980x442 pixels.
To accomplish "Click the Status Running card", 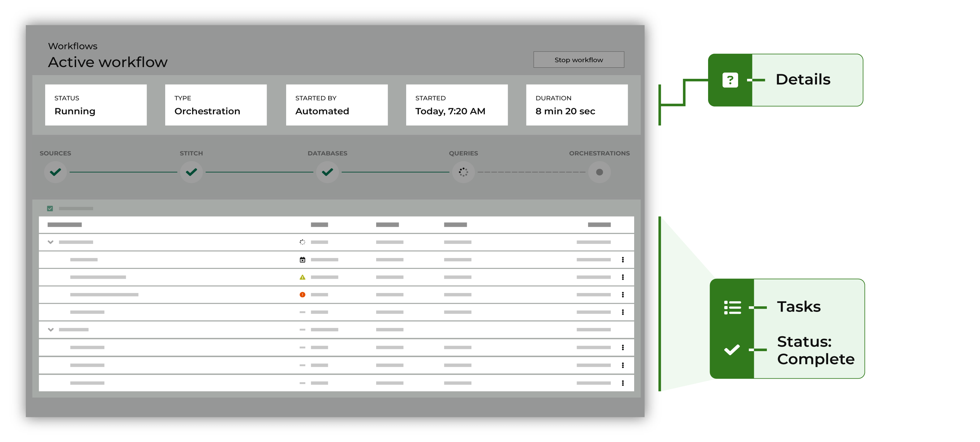I will (96, 105).
